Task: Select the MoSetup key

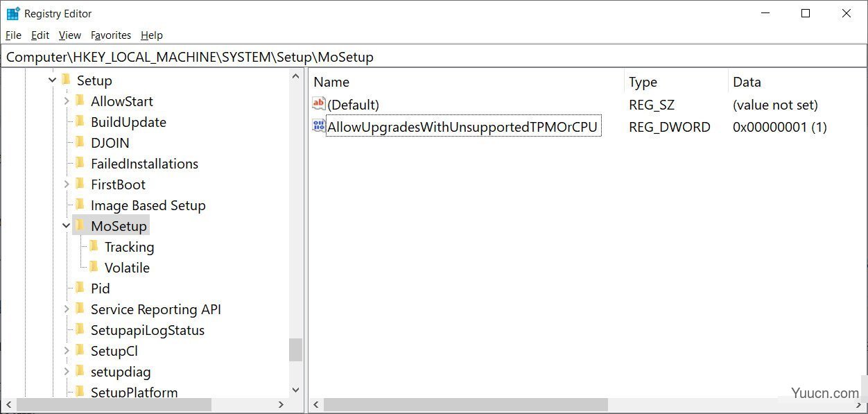Action: tap(119, 226)
